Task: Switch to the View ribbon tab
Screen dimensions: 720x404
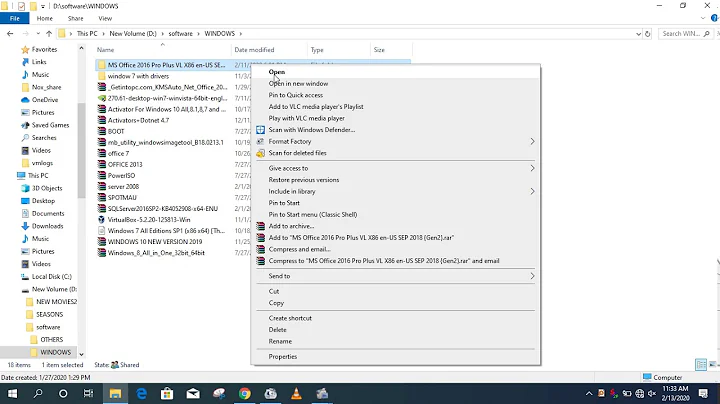Action: [x=105, y=18]
